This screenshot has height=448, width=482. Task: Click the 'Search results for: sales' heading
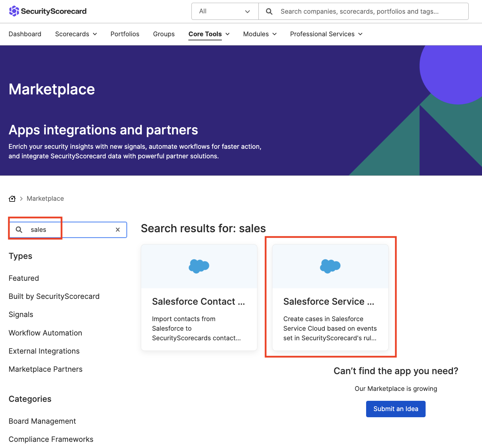pos(203,228)
